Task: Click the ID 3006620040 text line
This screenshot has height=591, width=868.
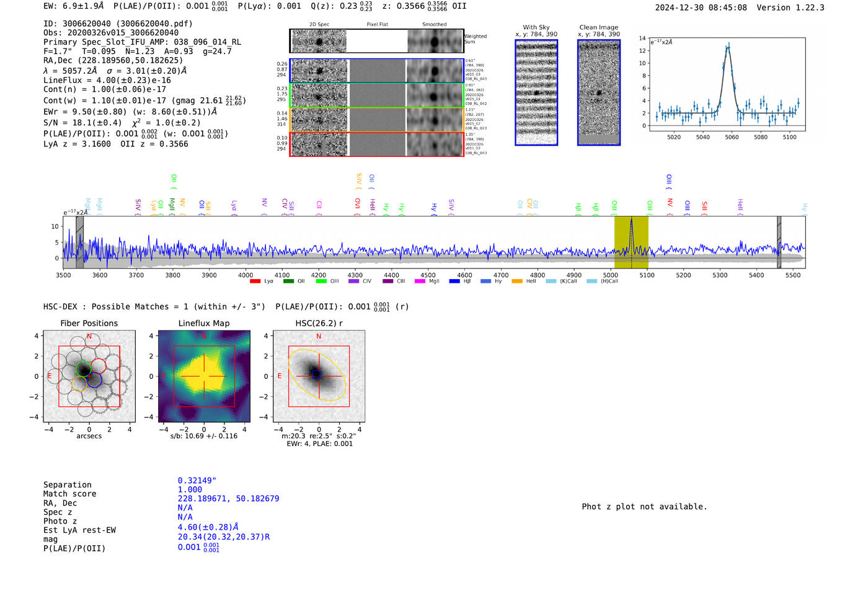Action: tap(118, 24)
